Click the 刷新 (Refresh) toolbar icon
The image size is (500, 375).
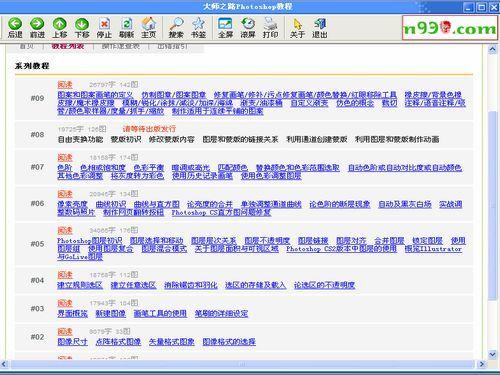pos(126,28)
